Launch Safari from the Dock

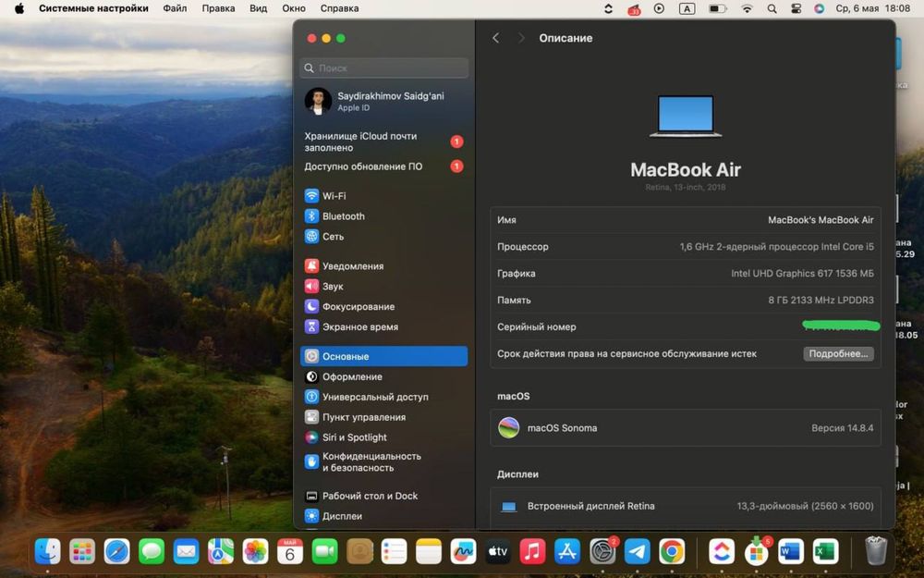(x=116, y=552)
